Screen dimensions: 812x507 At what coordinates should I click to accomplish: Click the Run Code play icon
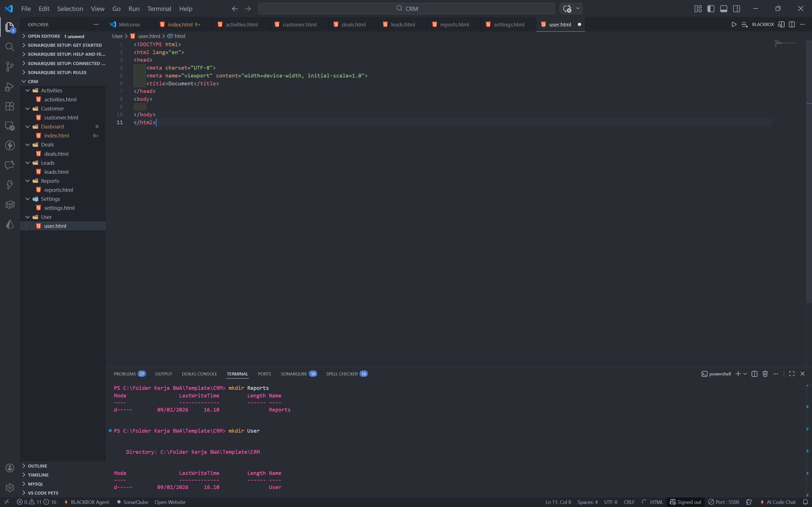coord(734,25)
